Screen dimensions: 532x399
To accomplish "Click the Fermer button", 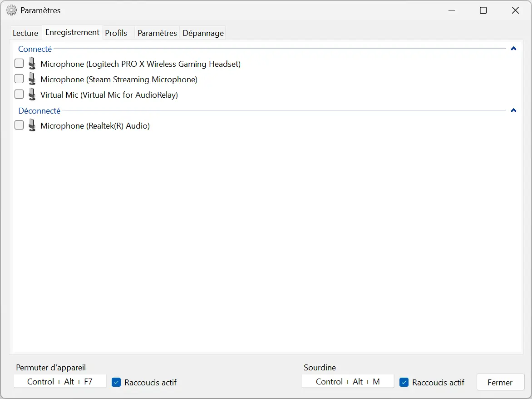I will point(500,382).
